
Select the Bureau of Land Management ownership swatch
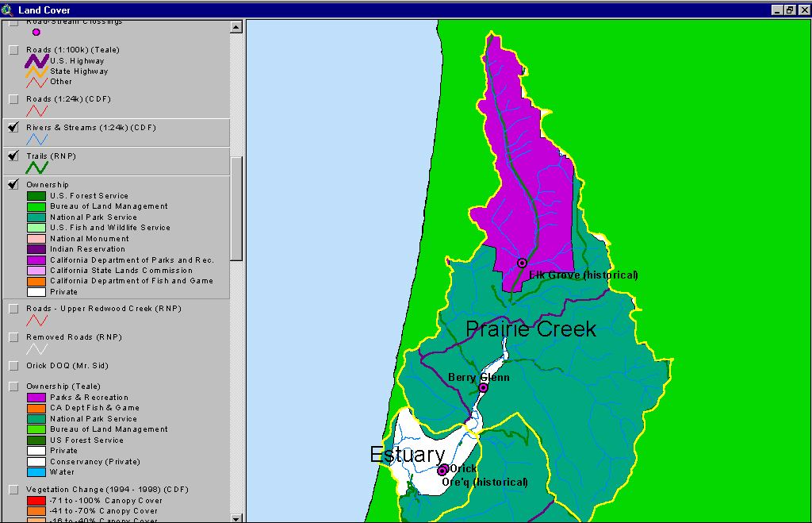[x=36, y=207]
